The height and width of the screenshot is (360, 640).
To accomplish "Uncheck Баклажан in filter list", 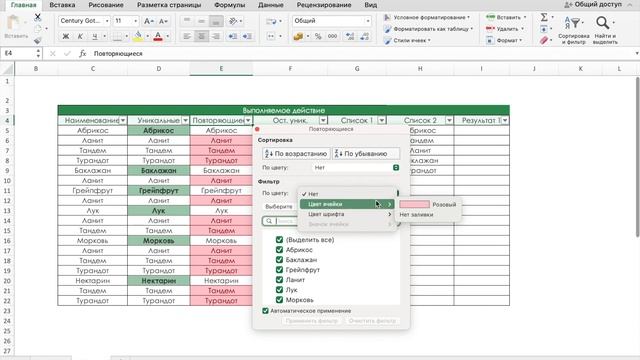I will point(280,260).
